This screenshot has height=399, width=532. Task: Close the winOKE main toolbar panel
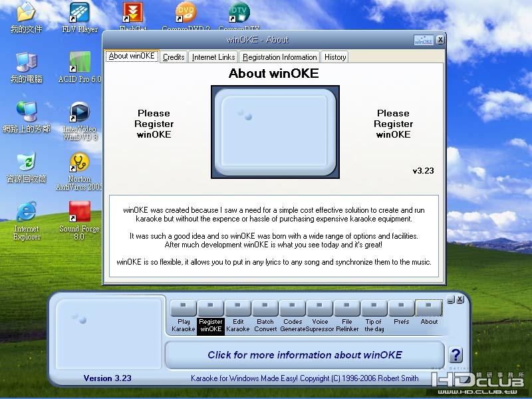click(x=460, y=299)
